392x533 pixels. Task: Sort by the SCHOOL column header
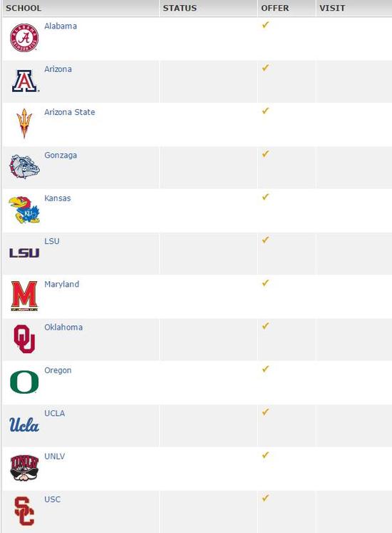(24, 8)
